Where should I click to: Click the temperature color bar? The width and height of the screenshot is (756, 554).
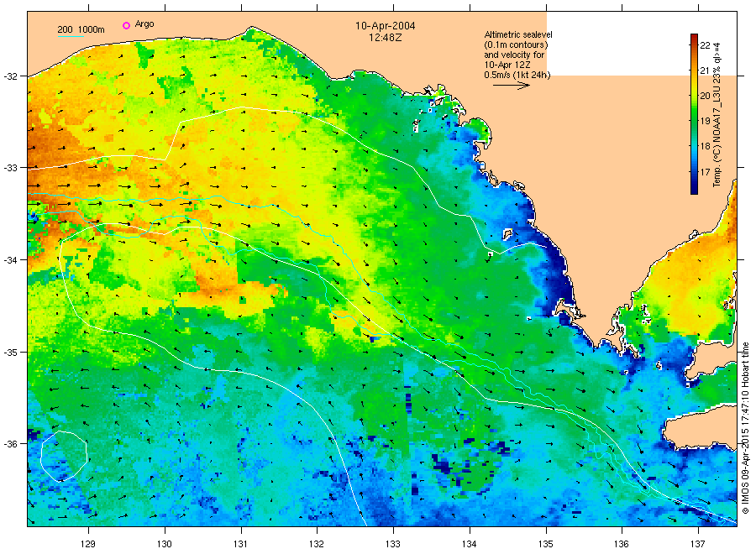point(694,114)
